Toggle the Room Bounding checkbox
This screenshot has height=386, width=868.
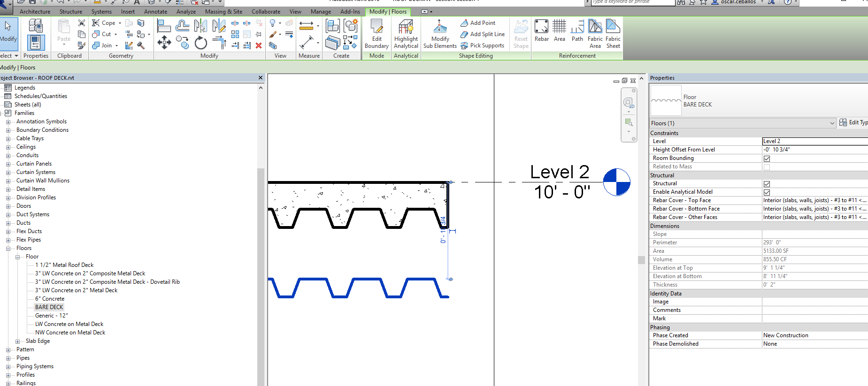point(767,159)
